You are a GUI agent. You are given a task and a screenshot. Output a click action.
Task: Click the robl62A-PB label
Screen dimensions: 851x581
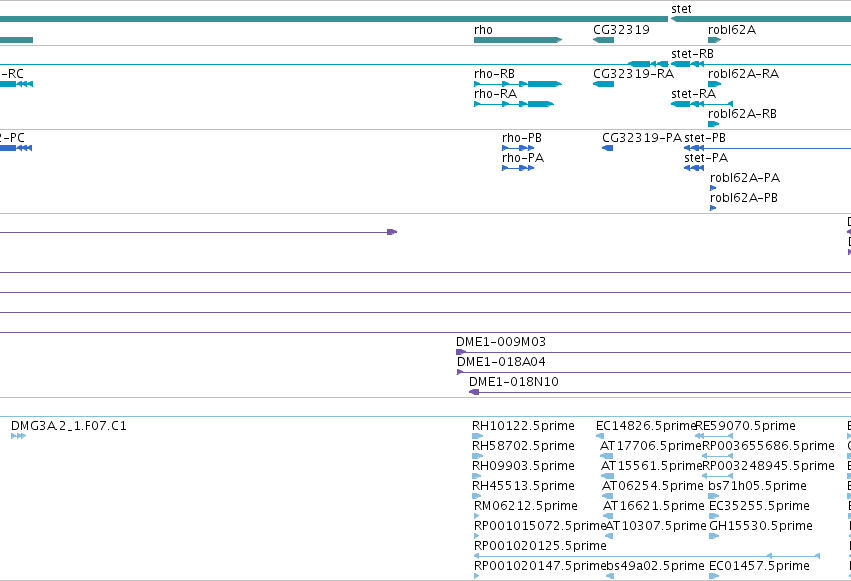[744, 197]
